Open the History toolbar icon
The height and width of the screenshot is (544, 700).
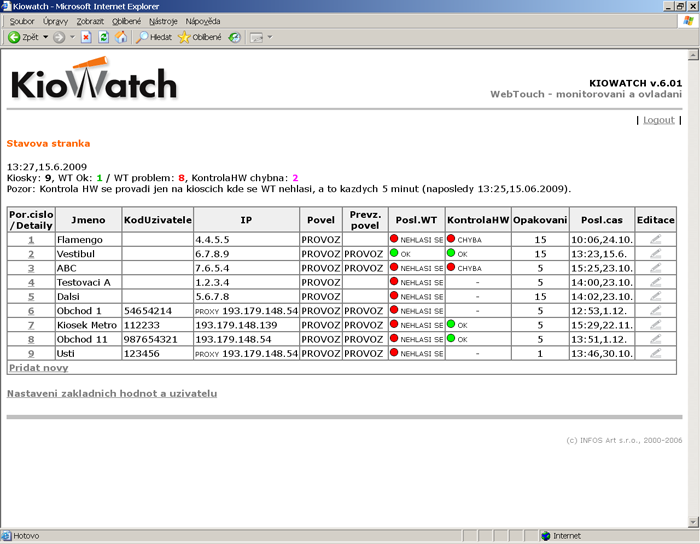pyautogui.click(x=233, y=37)
